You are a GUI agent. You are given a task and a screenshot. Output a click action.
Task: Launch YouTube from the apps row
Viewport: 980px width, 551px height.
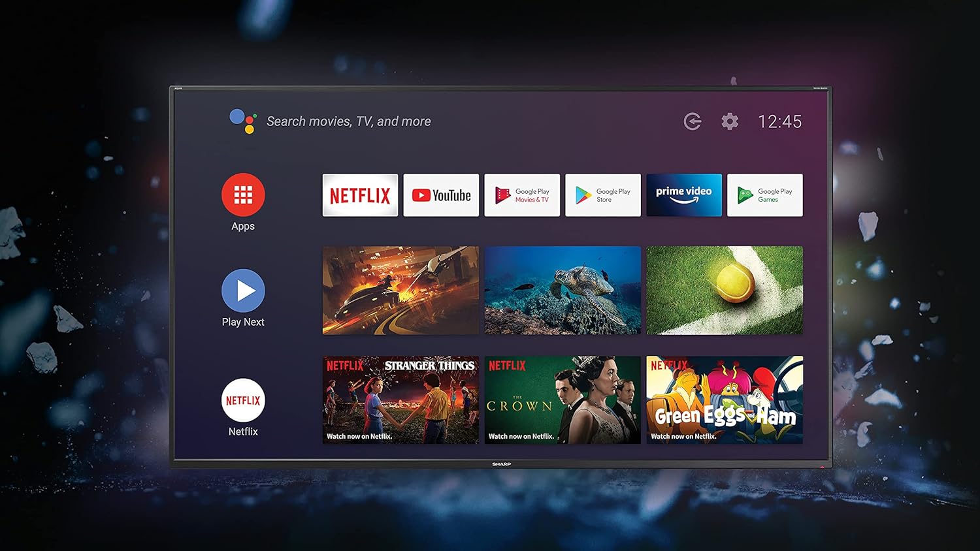441,194
